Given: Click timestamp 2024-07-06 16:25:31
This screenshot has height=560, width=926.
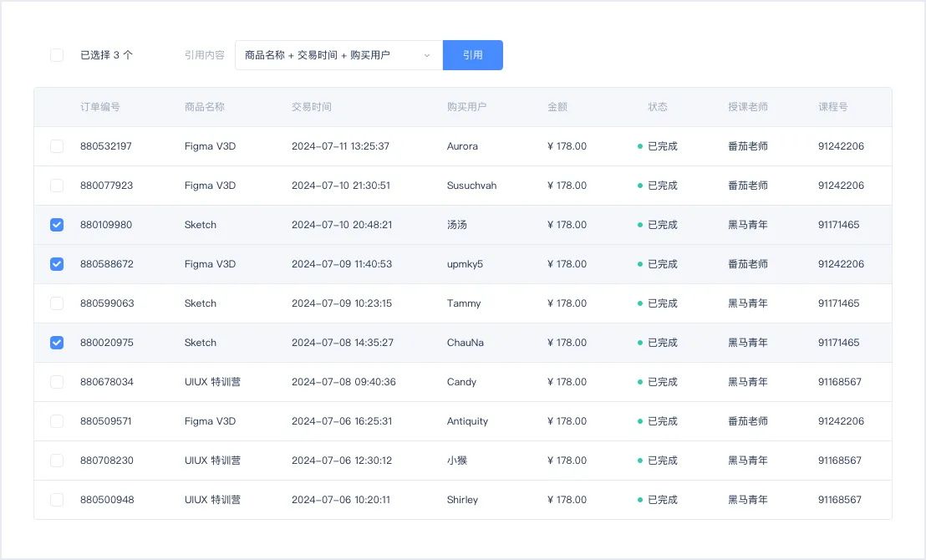Looking at the screenshot, I should click(342, 421).
